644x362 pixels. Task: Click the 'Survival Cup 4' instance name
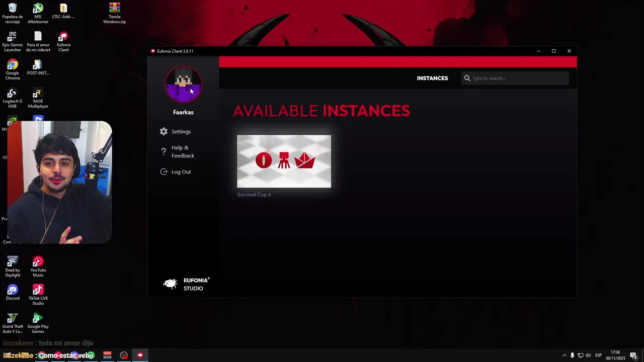[x=254, y=195]
